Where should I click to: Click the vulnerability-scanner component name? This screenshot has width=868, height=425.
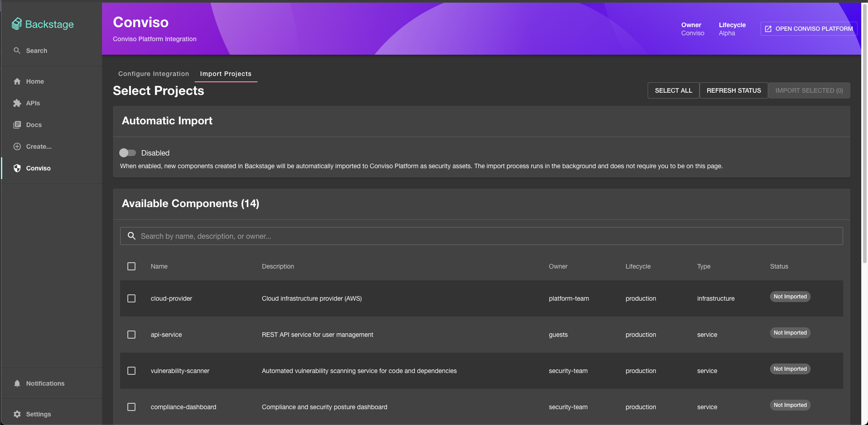[180, 371]
